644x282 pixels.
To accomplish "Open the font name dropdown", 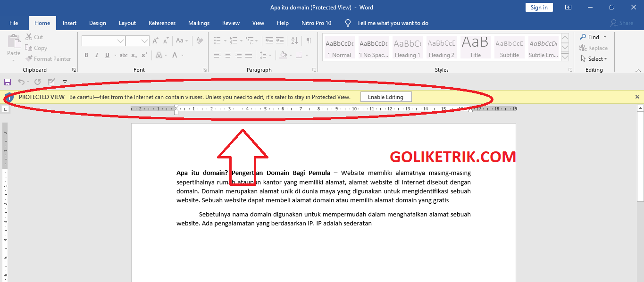I will click(x=121, y=41).
